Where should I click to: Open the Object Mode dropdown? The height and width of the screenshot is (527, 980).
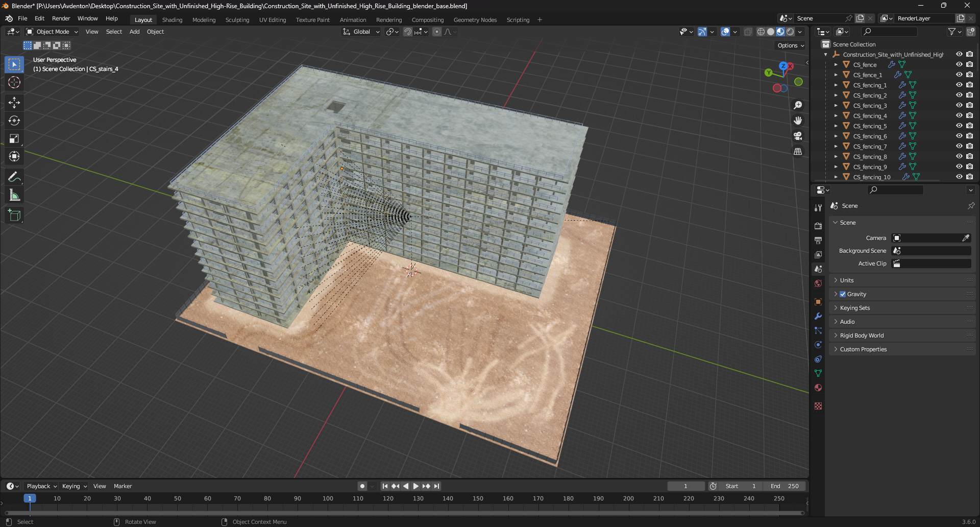[x=52, y=32]
